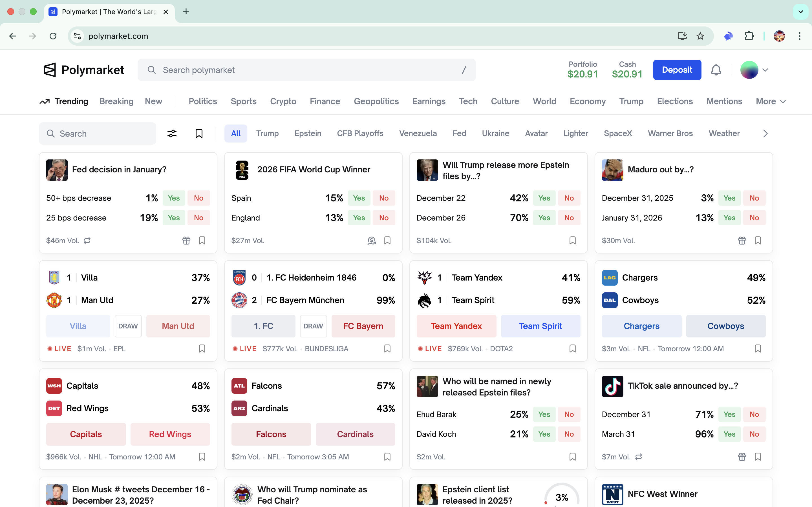Click the Search polymarket input field

[x=302, y=70]
